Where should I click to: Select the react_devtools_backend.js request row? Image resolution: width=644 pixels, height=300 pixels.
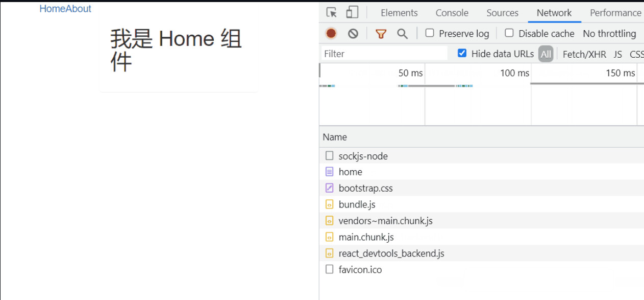coord(482,253)
